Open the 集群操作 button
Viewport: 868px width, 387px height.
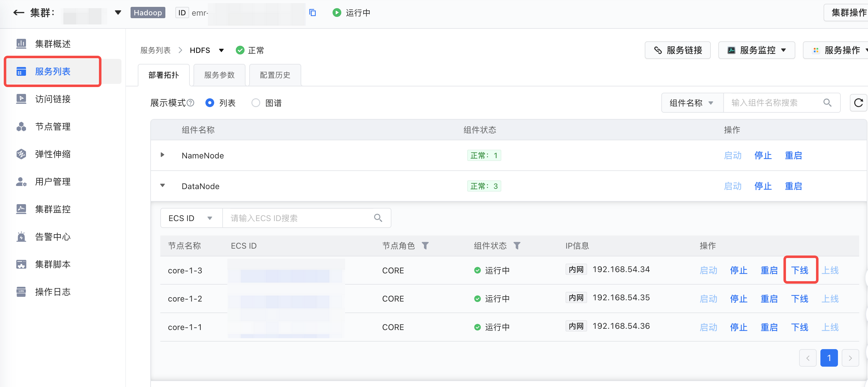pyautogui.click(x=846, y=13)
